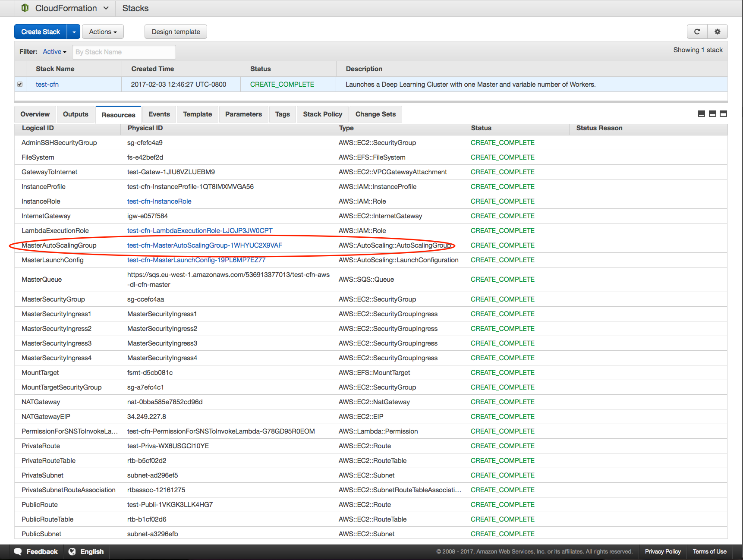Click the By Stack Name filter field
Image resolution: width=743 pixels, height=560 pixels.
[124, 52]
